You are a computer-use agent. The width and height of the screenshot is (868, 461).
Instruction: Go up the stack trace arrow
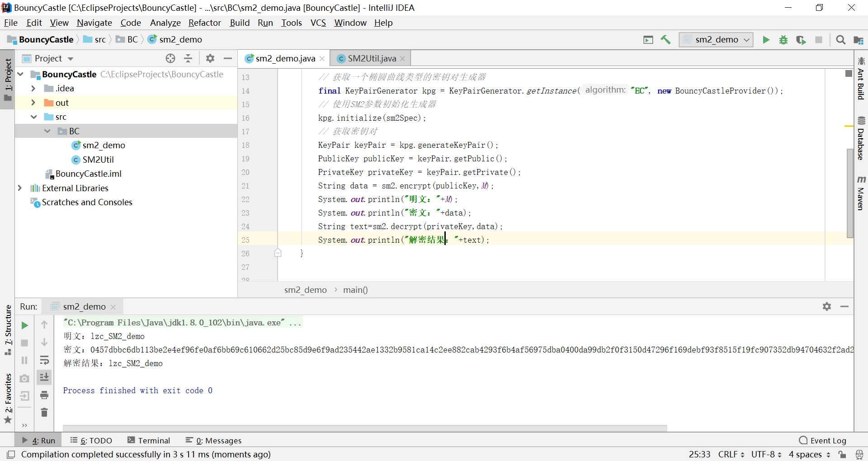[x=44, y=325]
